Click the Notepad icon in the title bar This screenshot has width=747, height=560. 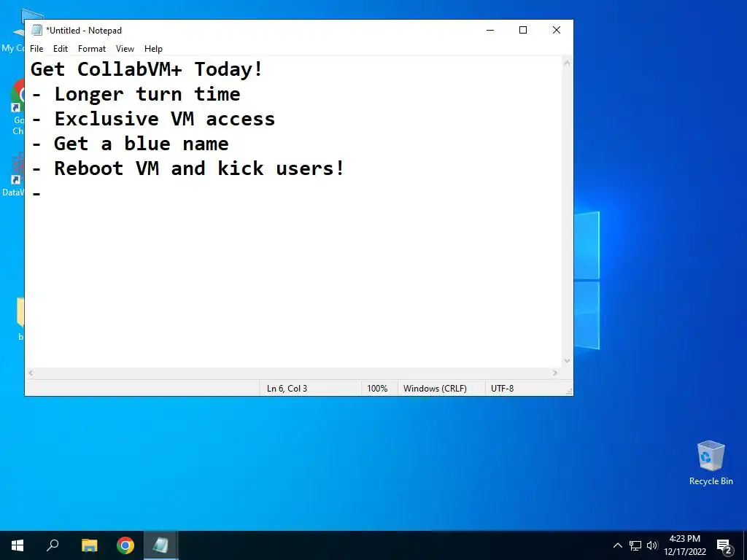(36, 31)
